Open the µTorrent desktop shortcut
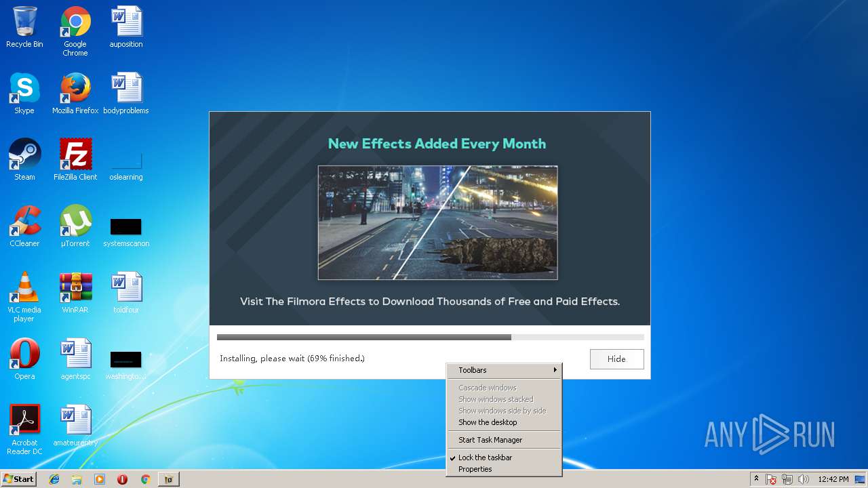This screenshot has width=868, height=488. (75, 227)
